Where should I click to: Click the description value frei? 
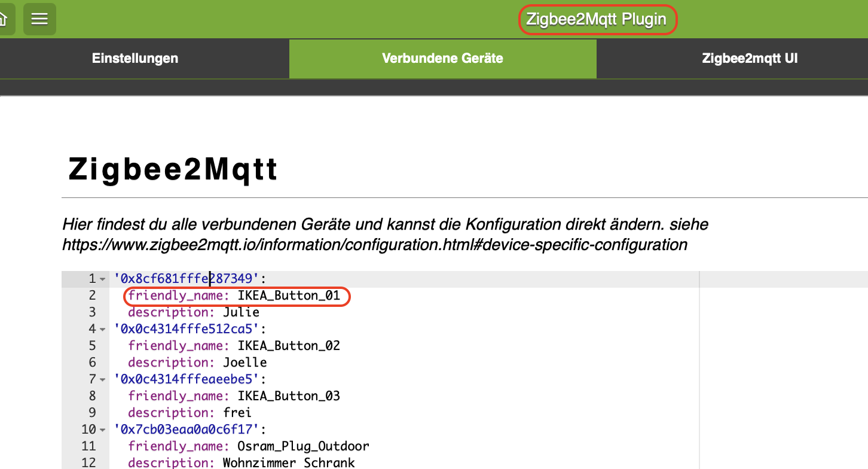click(237, 413)
